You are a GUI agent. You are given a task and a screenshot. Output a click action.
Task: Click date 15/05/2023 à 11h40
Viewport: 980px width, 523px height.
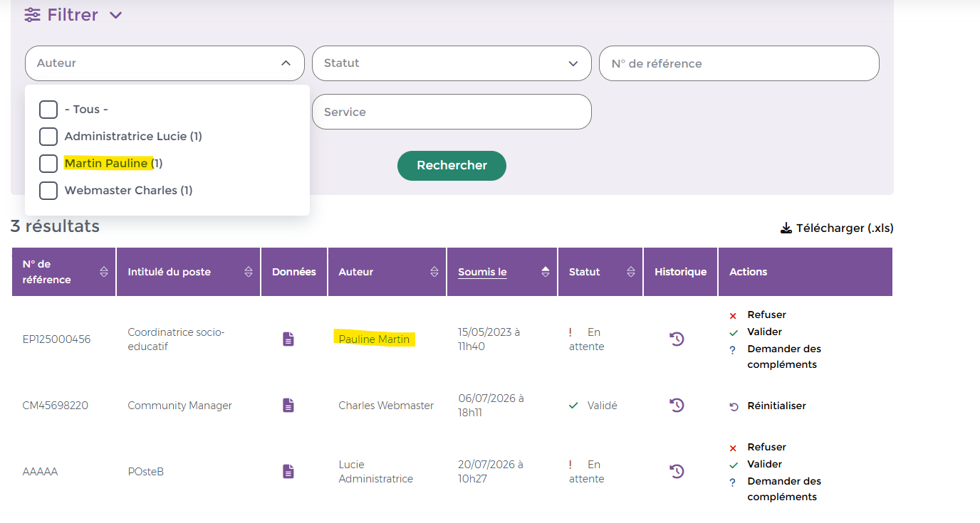(x=489, y=339)
